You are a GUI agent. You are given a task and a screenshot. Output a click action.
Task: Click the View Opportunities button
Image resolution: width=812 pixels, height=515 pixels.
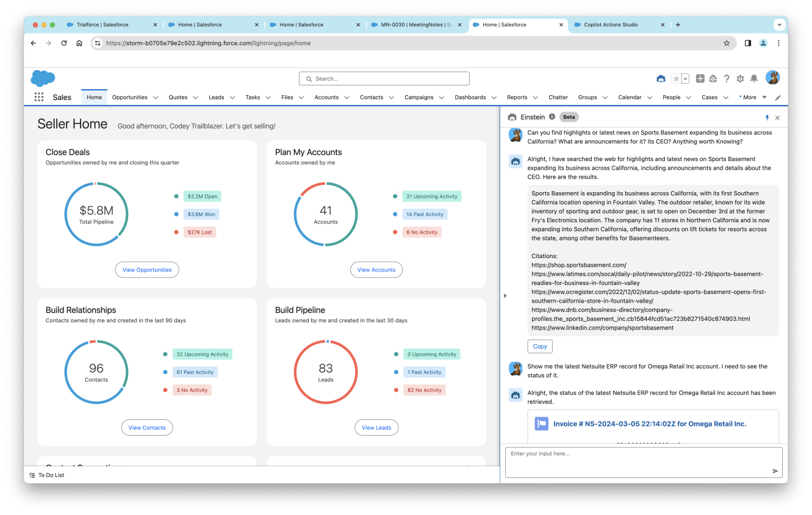147,270
